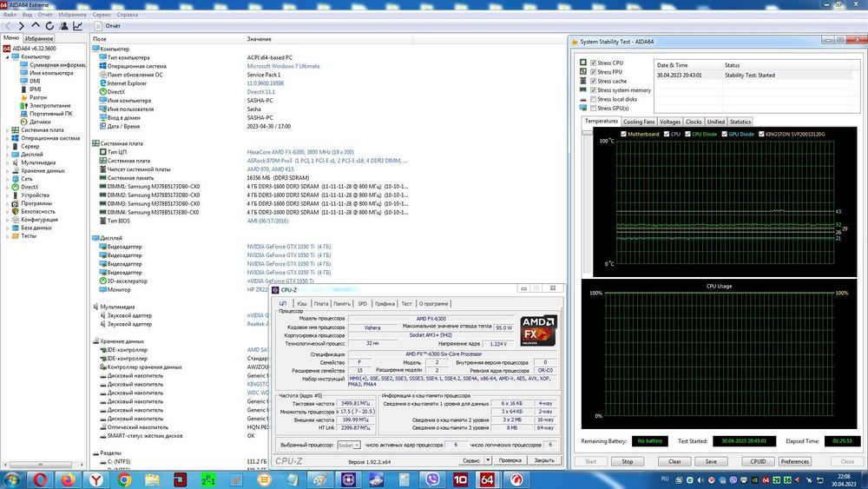Image resolution: width=868 pixels, height=489 pixels.
Task: Enable the Stress GPU(s) checkbox
Action: 593,109
